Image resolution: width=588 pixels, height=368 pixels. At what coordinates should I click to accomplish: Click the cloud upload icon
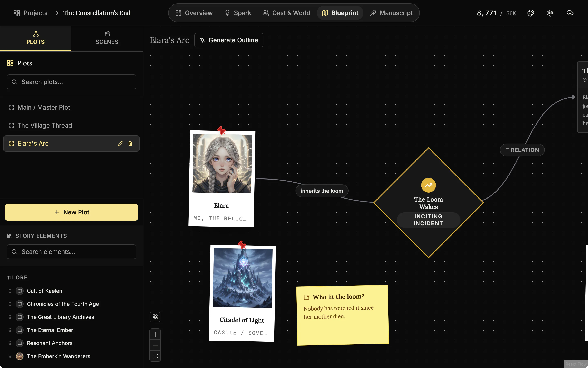[570, 13]
